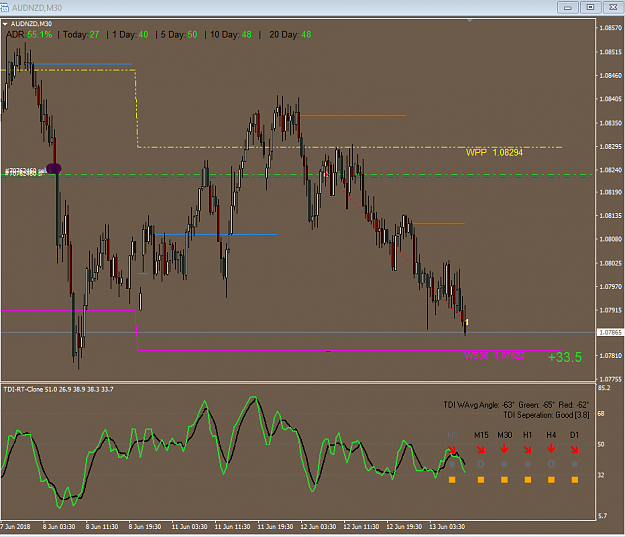This screenshot has height=537, width=625.
Task: Click the current price tag 1.07865
Action: pos(610,332)
